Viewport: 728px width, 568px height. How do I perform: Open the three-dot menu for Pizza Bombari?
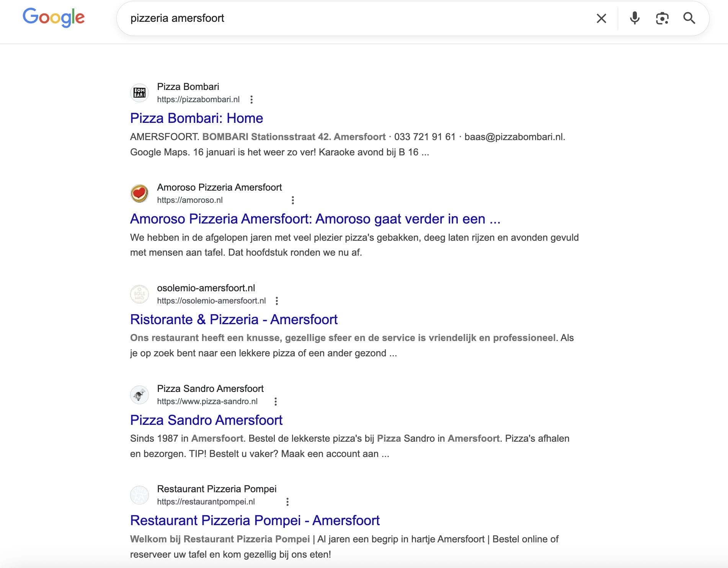point(252,100)
